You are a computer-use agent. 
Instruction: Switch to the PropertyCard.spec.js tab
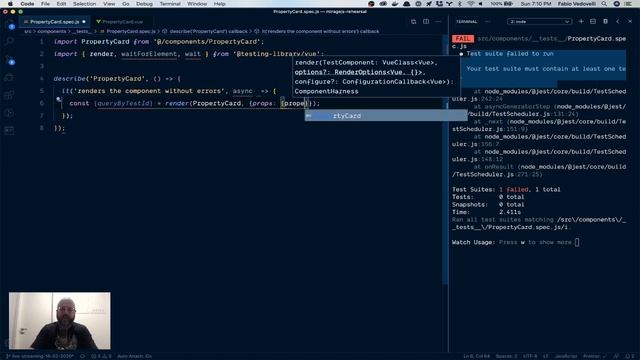point(55,22)
